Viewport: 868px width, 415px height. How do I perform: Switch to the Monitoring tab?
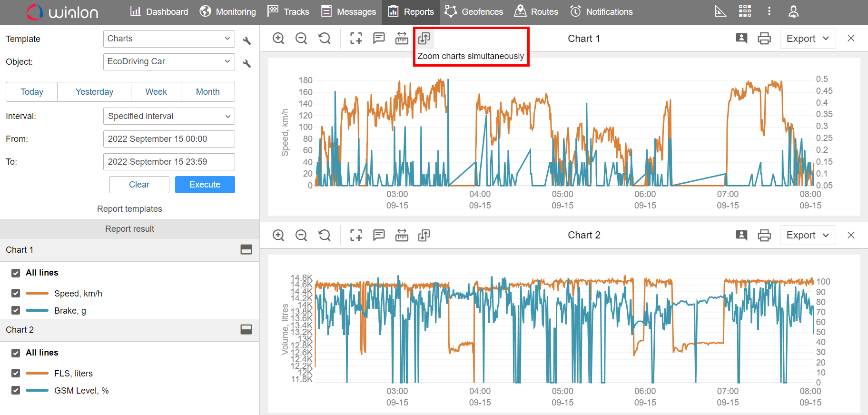pyautogui.click(x=228, y=11)
